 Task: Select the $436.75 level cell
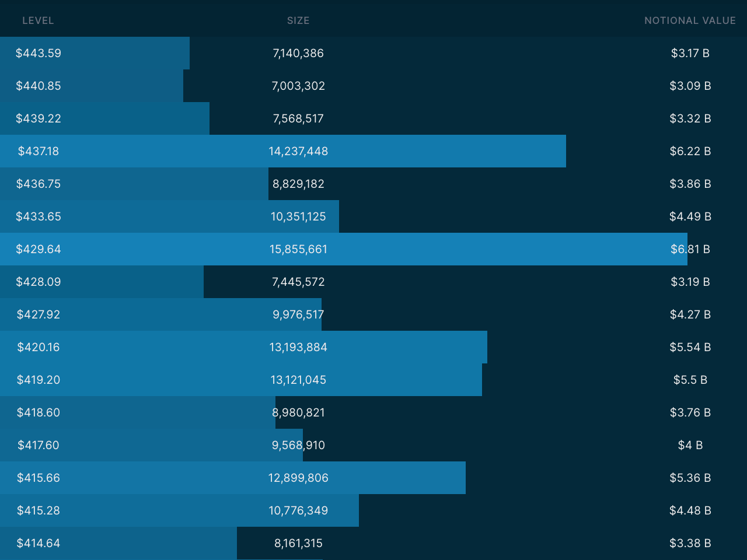[39, 184]
